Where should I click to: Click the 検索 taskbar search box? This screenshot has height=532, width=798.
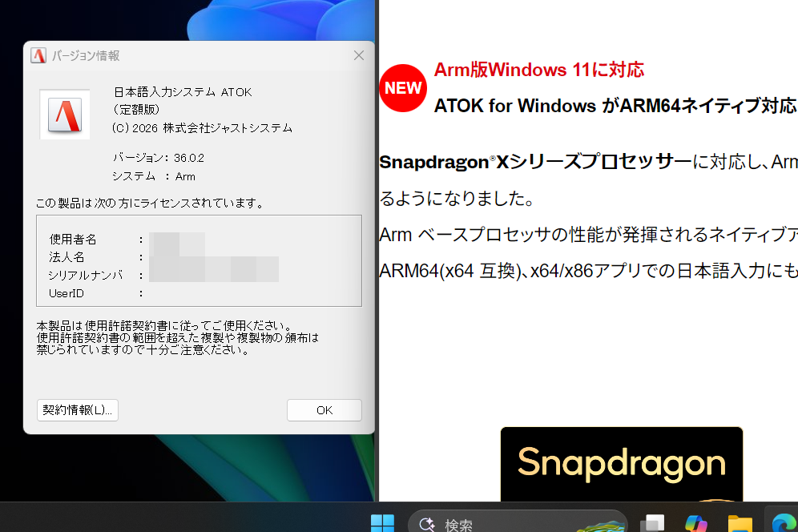[518, 523]
